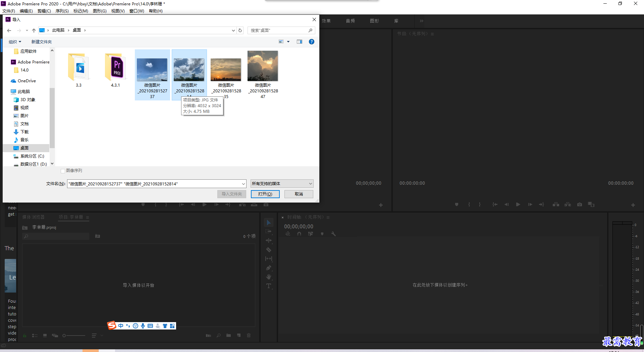Open the 序列(S) menu
Image resolution: width=644 pixels, height=352 pixels.
[62, 11]
